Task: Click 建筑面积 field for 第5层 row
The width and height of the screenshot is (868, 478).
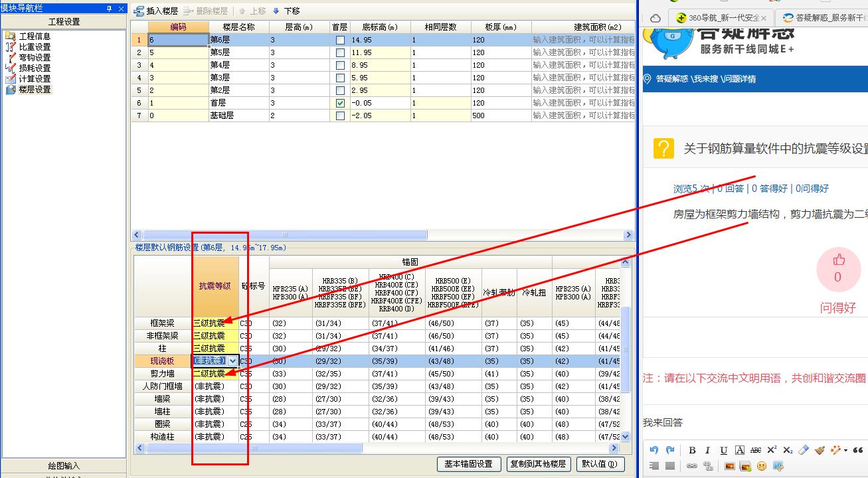Action: click(583, 53)
